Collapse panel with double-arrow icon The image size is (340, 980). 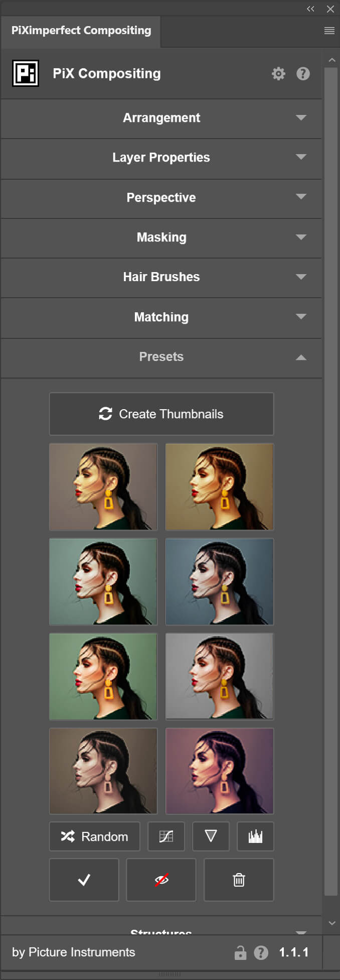tap(310, 9)
